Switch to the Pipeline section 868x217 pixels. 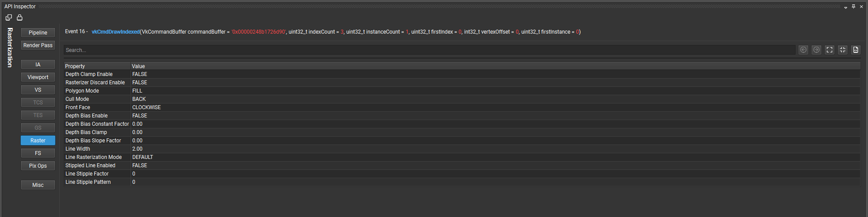(38, 33)
